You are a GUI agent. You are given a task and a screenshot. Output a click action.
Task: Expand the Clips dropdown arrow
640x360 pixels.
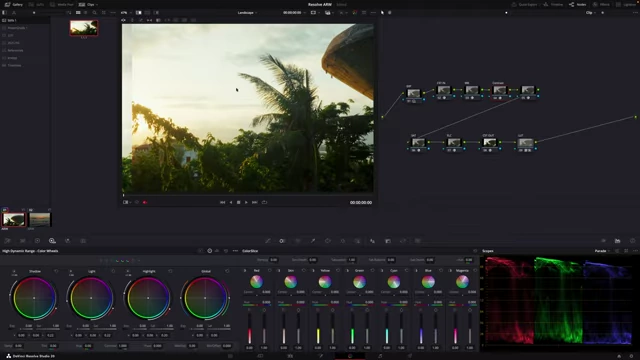click(x=97, y=4)
